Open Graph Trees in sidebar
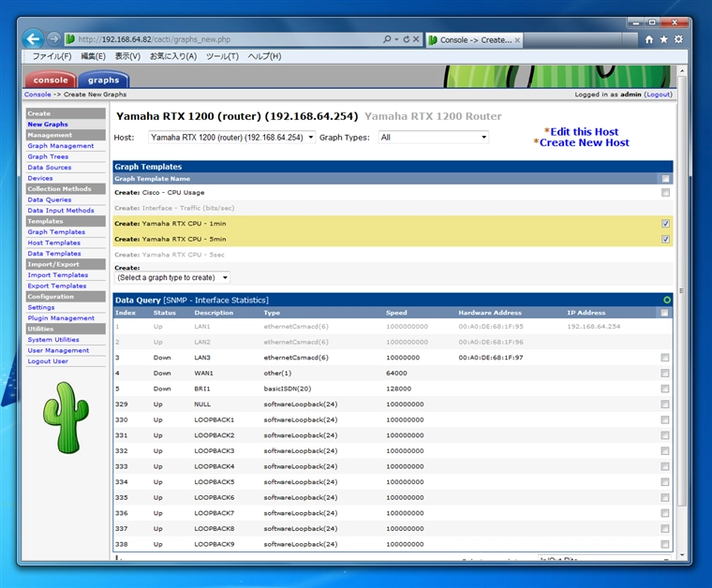The width and height of the screenshot is (712, 588). pyautogui.click(x=48, y=156)
